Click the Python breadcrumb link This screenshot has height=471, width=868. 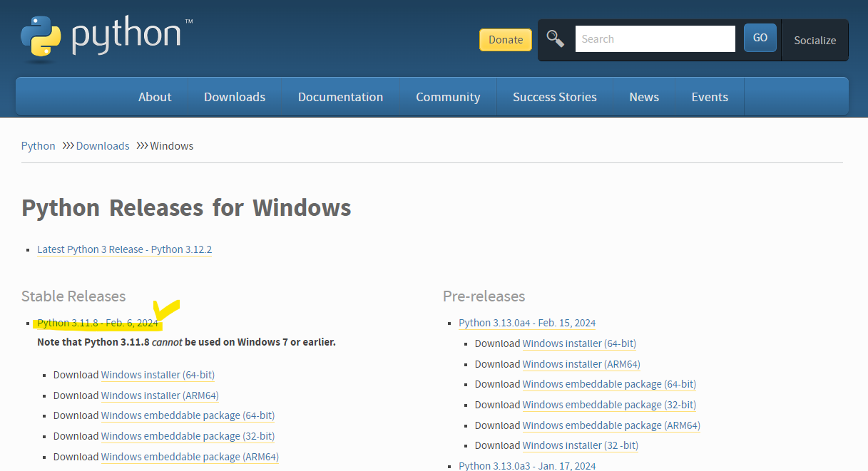point(39,145)
